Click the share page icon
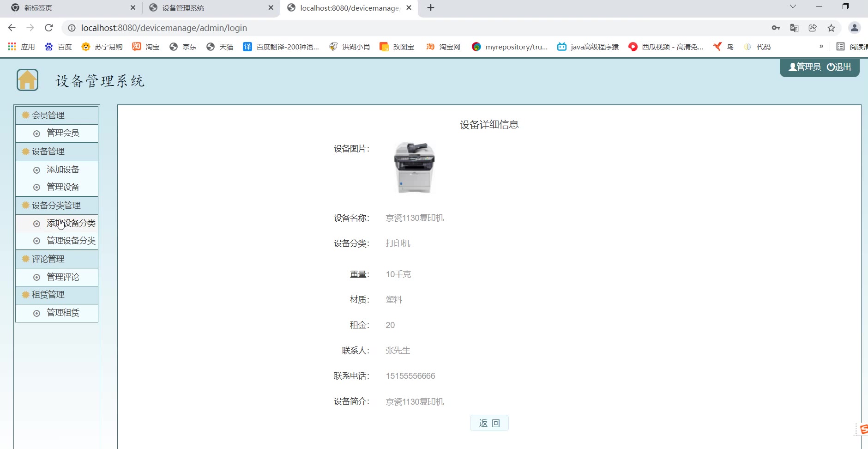The image size is (868, 449). point(813,28)
